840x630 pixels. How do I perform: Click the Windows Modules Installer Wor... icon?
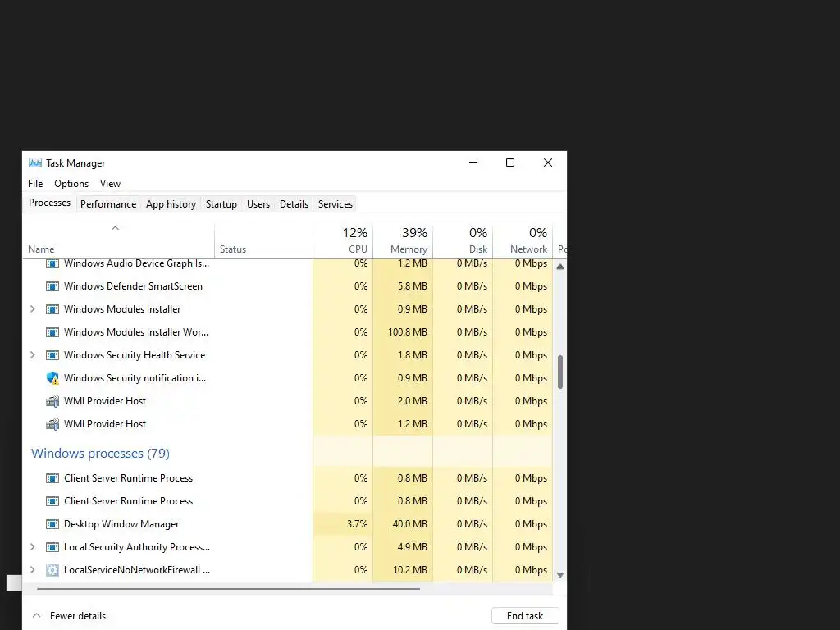(x=52, y=332)
